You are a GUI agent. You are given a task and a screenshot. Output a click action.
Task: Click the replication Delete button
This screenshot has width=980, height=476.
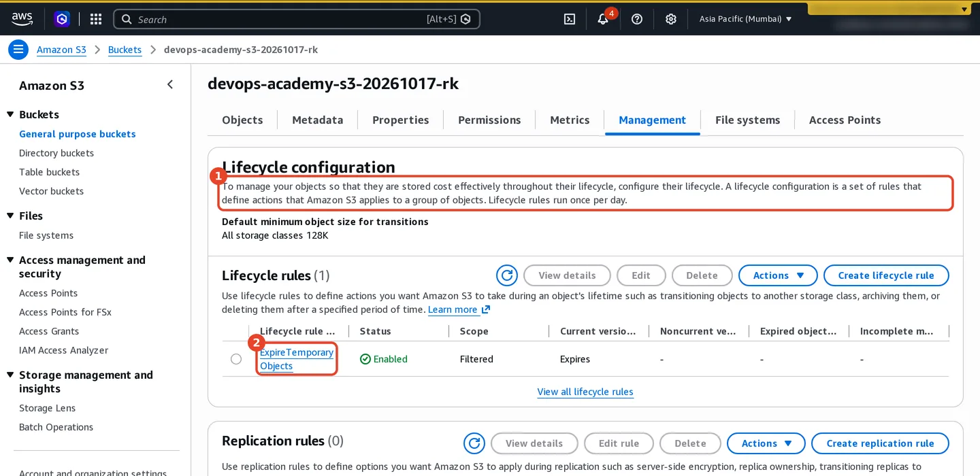690,443
